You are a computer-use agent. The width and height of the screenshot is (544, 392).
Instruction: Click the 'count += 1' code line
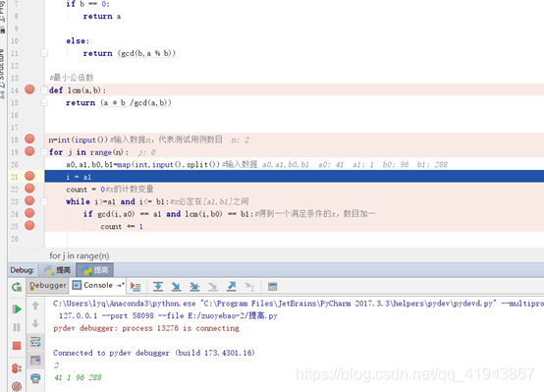[122, 226]
